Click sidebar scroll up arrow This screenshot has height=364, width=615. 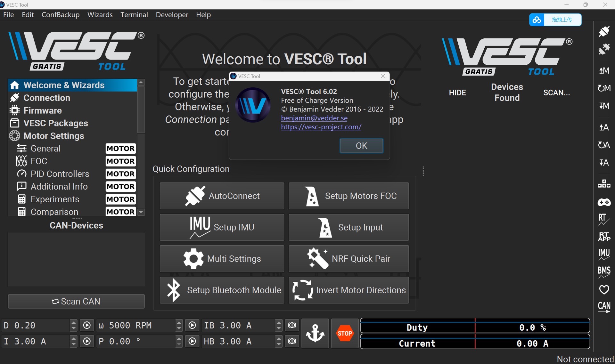141,82
